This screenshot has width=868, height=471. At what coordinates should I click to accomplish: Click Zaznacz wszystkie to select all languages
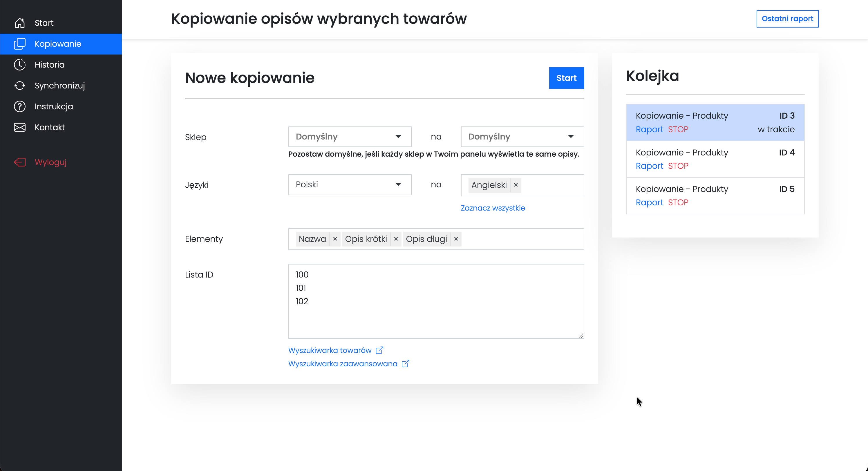point(492,208)
